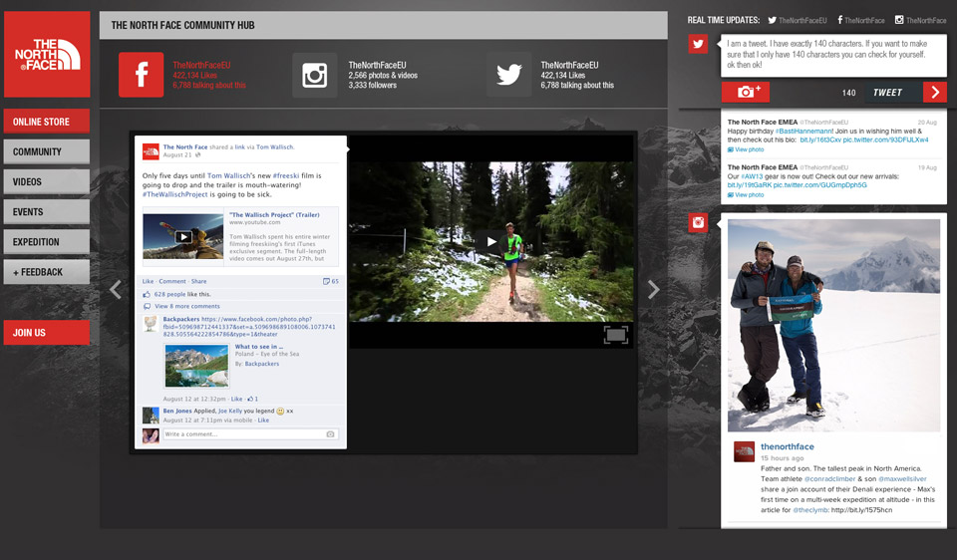This screenshot has height=560, width=957.
Task: Open the ONLINE STORE menu item
Action: tap(47, 122)
